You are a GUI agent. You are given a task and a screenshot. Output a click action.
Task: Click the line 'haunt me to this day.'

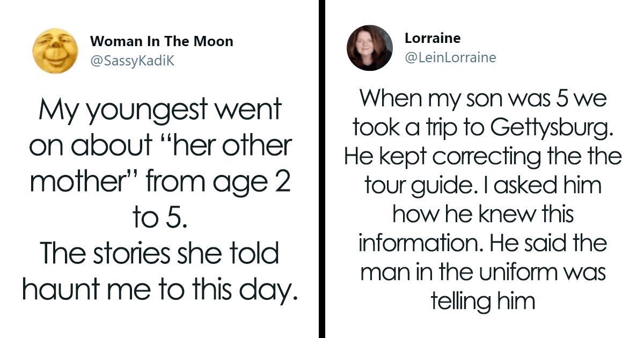[160, 290]
